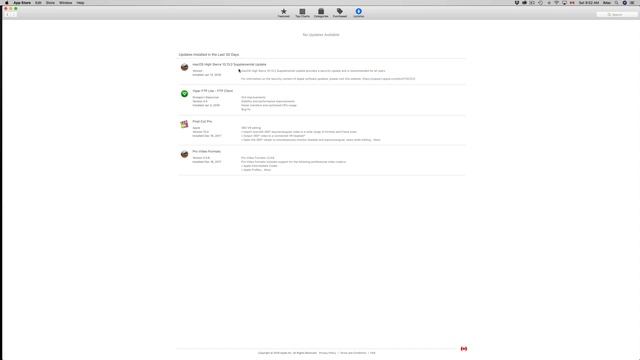Open the Featured star tab
Viewport: 640px width, 360px height.
(283, 13)
